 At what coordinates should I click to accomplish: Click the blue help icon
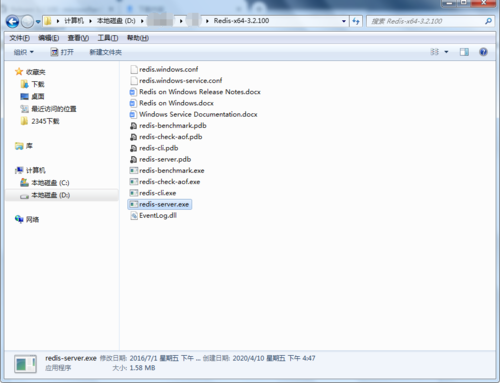(x=483, y=52)
